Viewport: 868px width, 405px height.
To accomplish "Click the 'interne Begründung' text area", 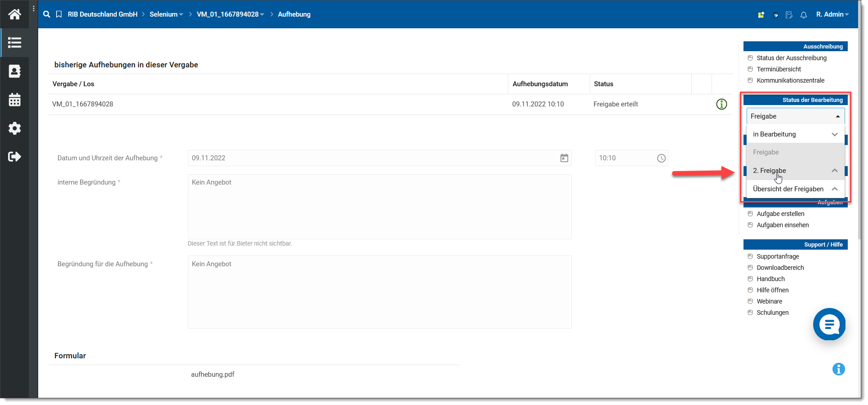I will click(379, 207).
